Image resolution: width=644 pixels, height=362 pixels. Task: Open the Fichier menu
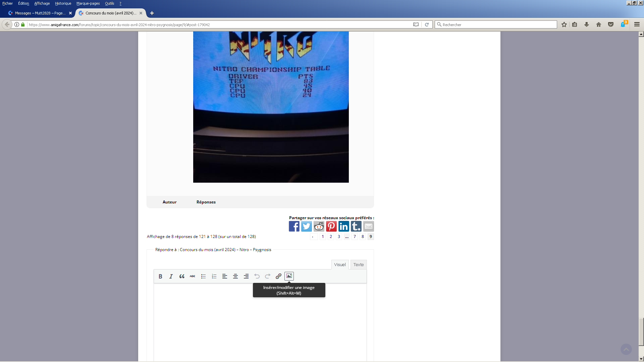point(7,3)
